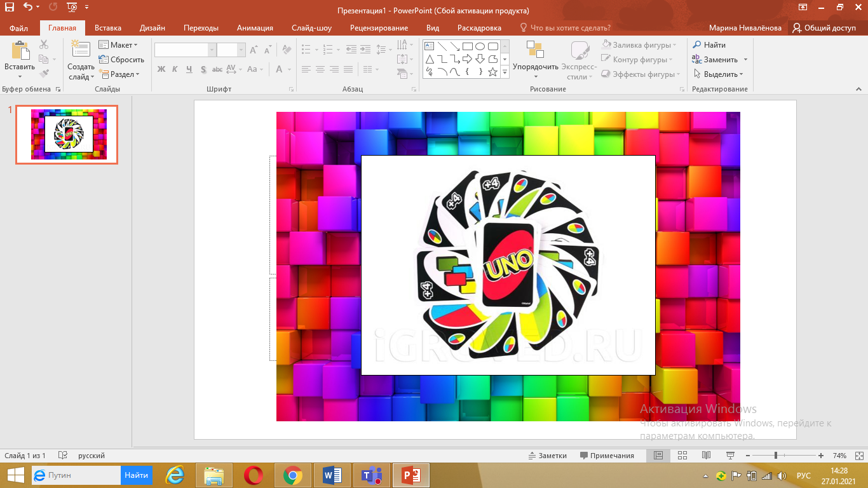
Task: Select slide 1 thumbnail
Action: point(67,135)
